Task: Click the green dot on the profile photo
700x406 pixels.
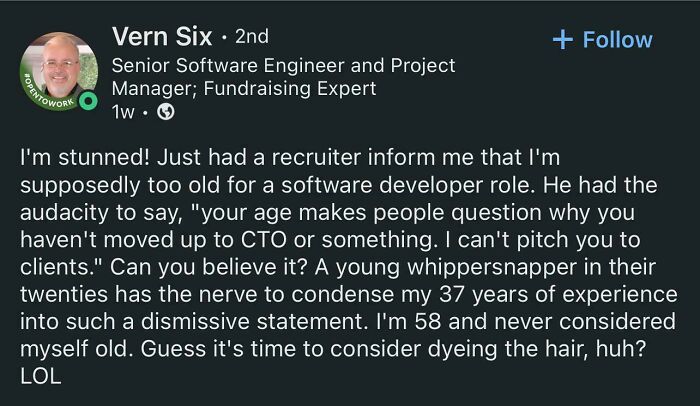Action: point(88,103)
